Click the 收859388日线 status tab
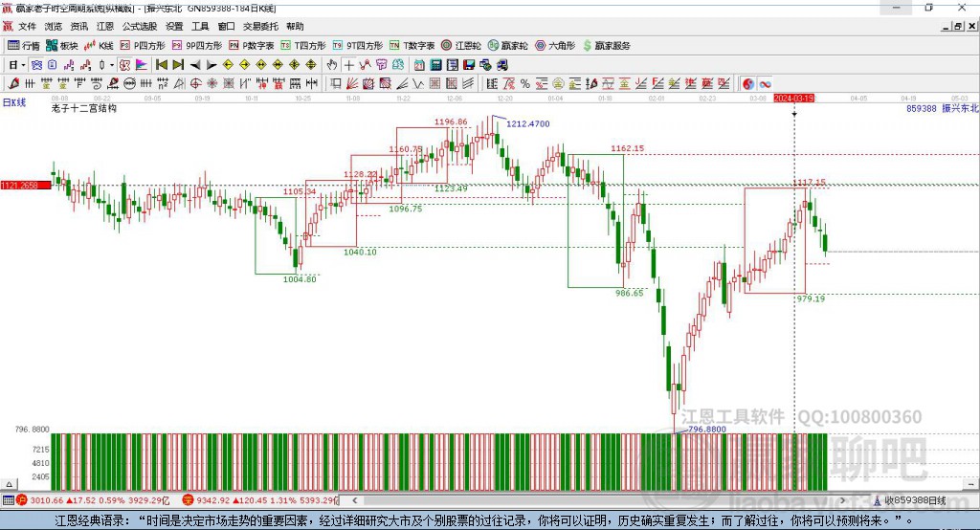 click(x=910, y=500)
